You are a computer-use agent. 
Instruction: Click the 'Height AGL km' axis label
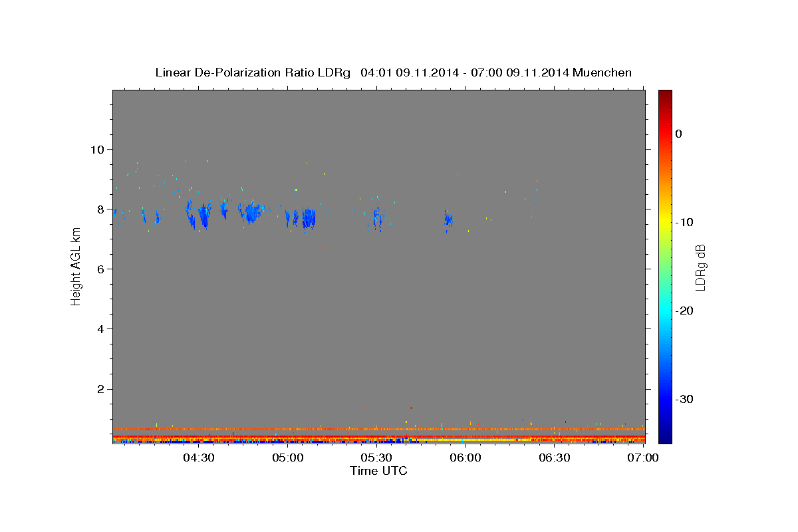76,266
